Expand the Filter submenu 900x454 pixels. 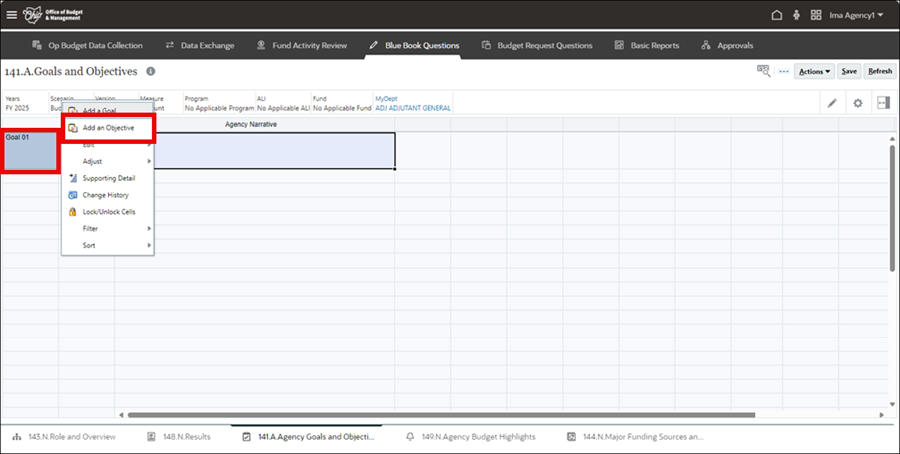[108, 229]
